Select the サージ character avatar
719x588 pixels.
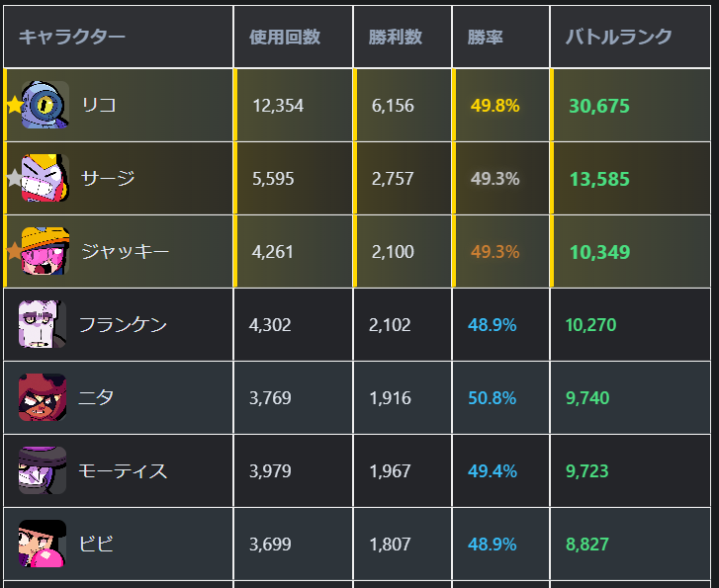pos(45,178)
